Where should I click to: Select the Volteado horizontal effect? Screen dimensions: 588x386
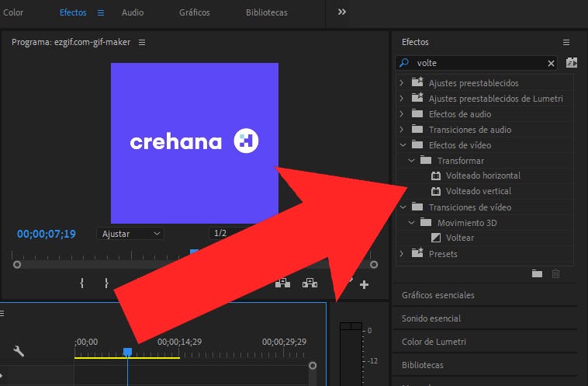point(483,176)
